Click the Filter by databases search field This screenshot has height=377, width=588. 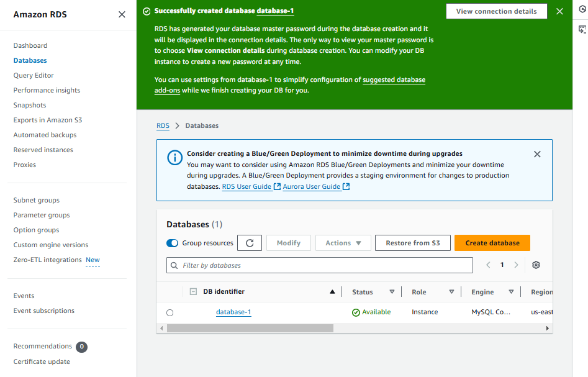tap(320, 265)
